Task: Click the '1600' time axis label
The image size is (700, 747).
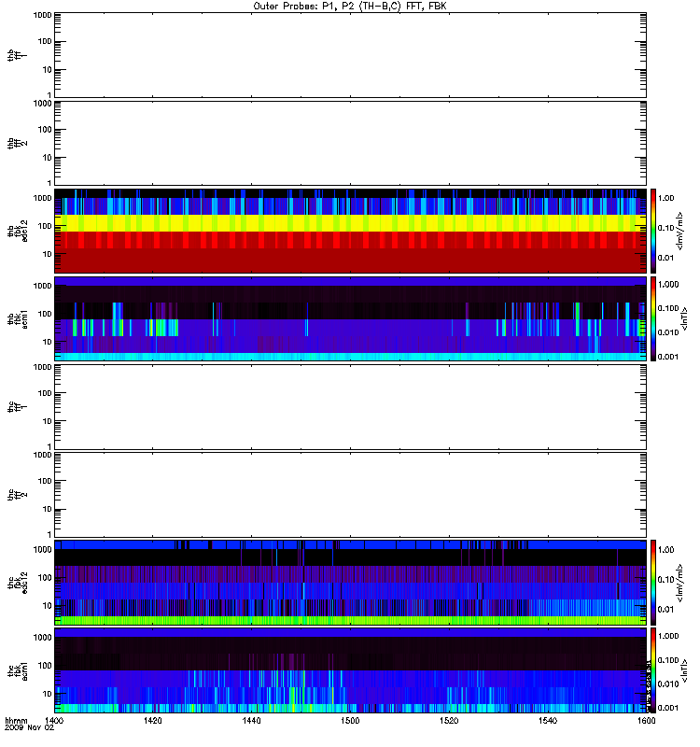Action: (x=646, y=720)
